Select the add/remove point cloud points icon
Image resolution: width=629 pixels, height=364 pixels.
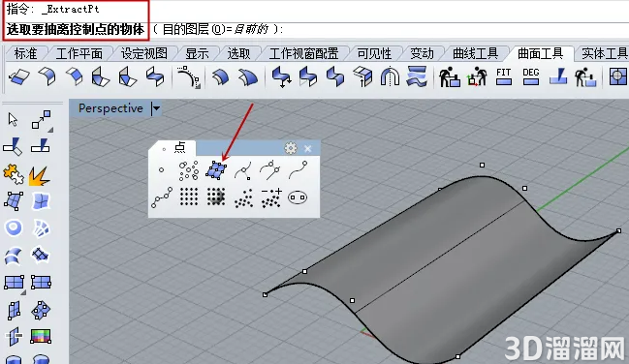click(x=271, y=197)
